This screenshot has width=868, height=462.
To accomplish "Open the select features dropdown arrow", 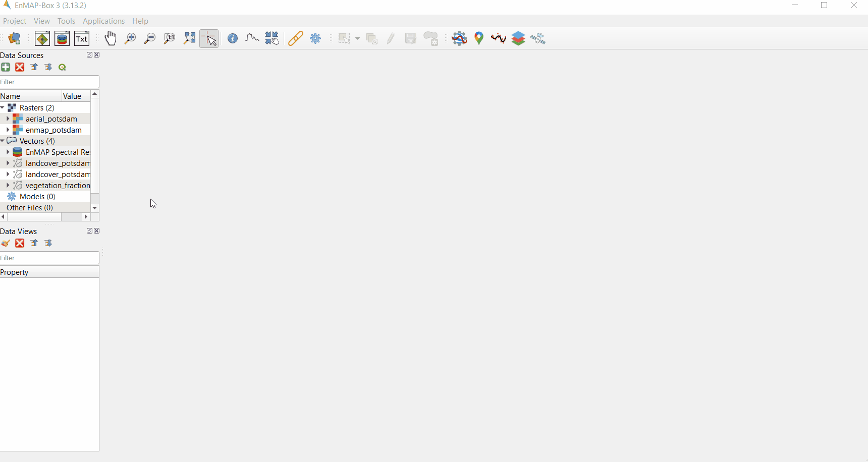I will coord(357,39).
